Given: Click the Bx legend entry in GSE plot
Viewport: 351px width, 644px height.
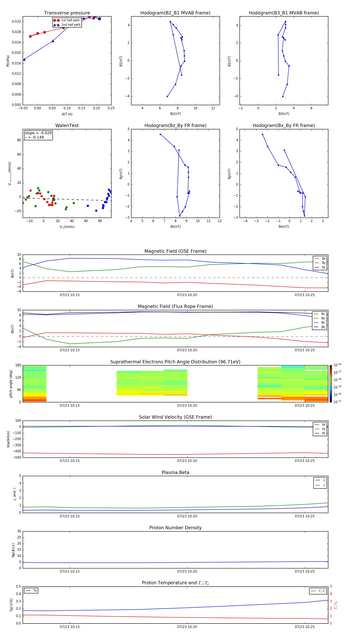Looking at the screenshot, I should (320, 259).
